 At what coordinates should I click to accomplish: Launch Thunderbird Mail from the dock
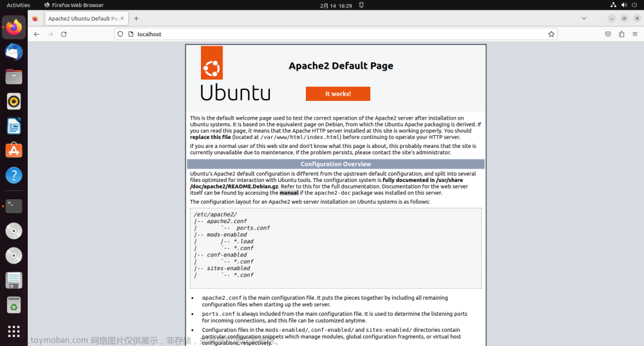point(14,52)
